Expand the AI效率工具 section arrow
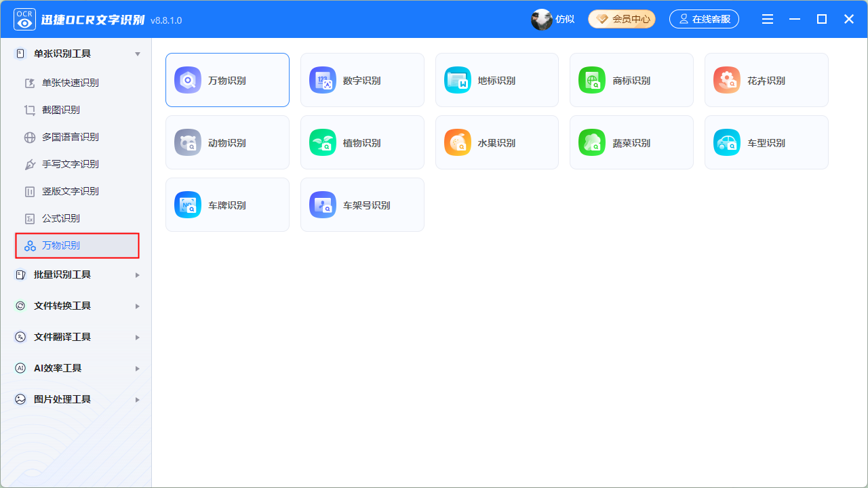 [138, 368]
